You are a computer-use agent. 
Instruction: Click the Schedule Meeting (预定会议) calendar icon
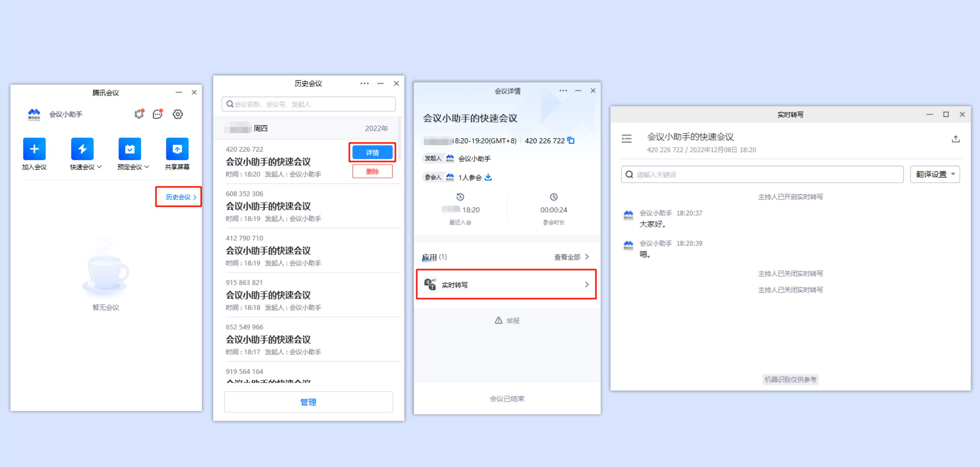(x=130, y=149)
